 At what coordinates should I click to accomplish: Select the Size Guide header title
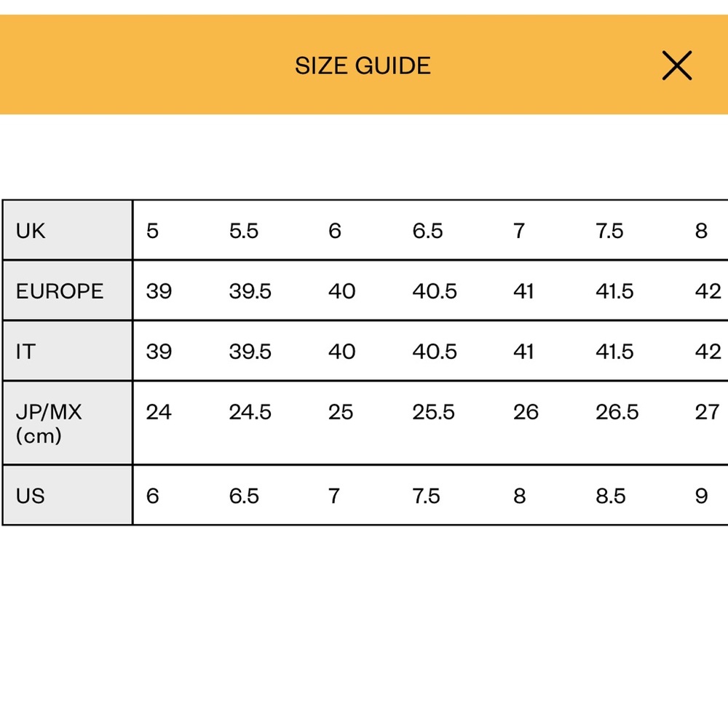363,66
